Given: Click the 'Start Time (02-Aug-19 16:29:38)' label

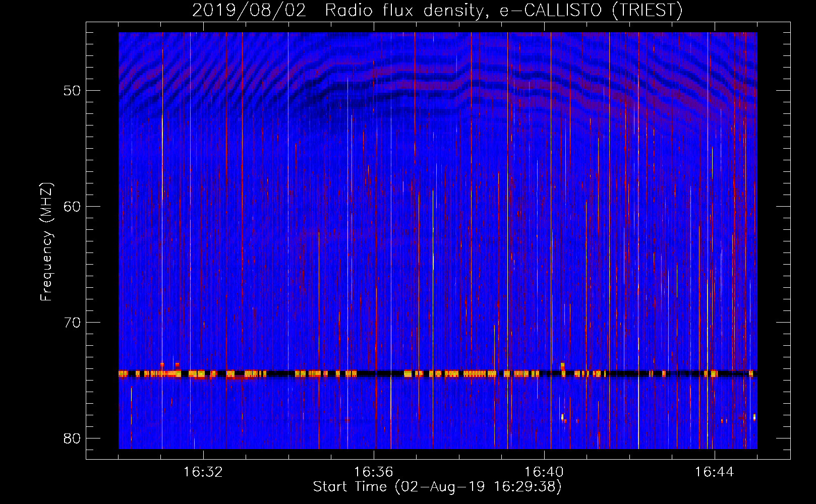Looking at the screenshot, I should click(x=437, y=487).
